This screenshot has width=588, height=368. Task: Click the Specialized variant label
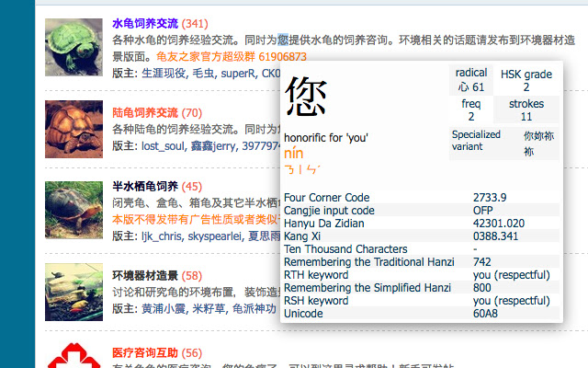click(476, 141)
